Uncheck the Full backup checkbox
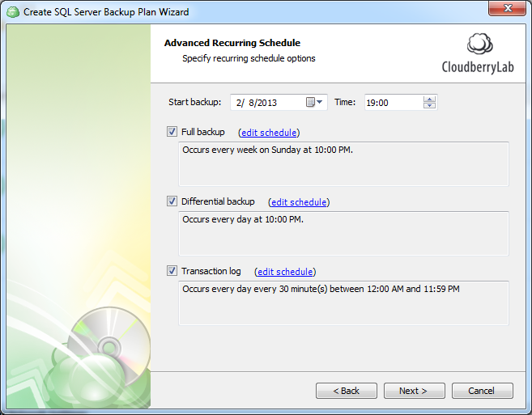Viewport: 532px width, 415px height. pos(172,132)
